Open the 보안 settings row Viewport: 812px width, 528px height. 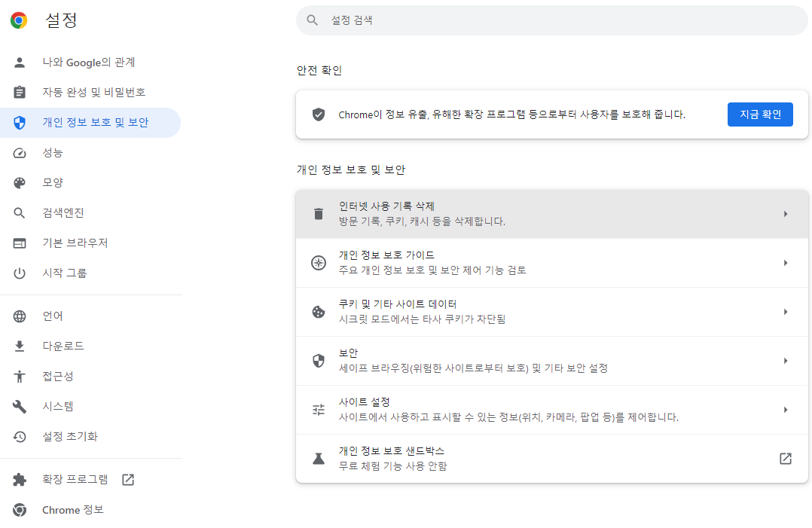(x=552, y=361)
